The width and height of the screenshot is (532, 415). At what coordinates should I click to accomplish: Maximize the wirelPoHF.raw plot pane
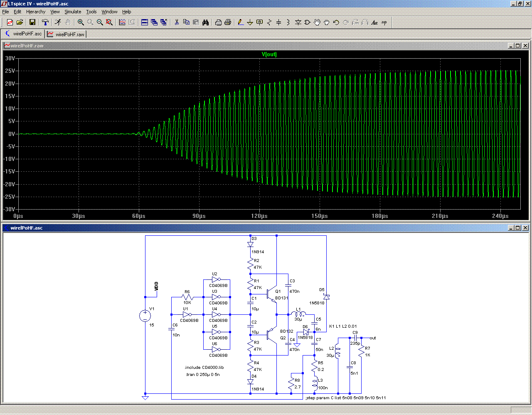pos(518,46)
